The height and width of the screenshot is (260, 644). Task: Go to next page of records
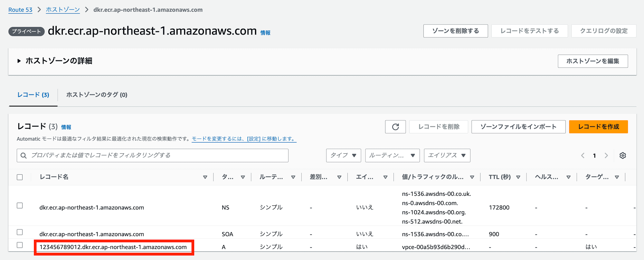tap(606, 155)
